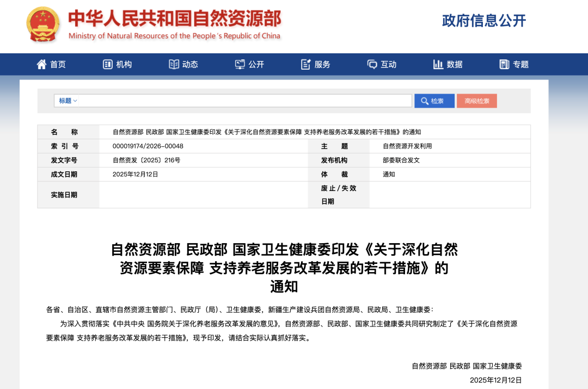The image size is (588, 389).
Task: Click the home icon in navigation bar
Action: [41, 64]
